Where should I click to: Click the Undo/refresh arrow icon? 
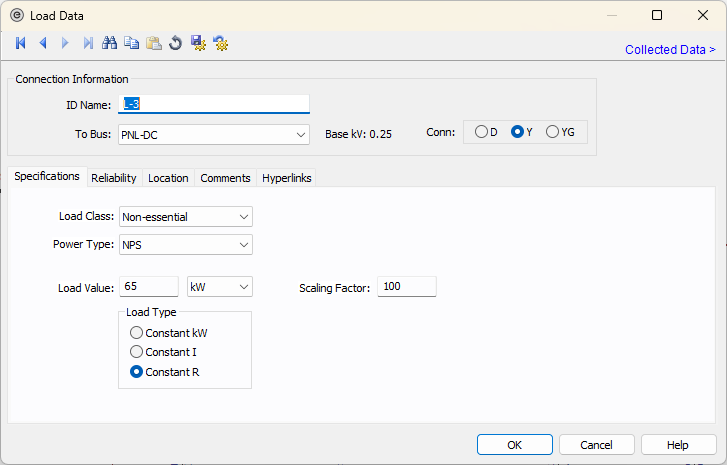coord(176,43)
